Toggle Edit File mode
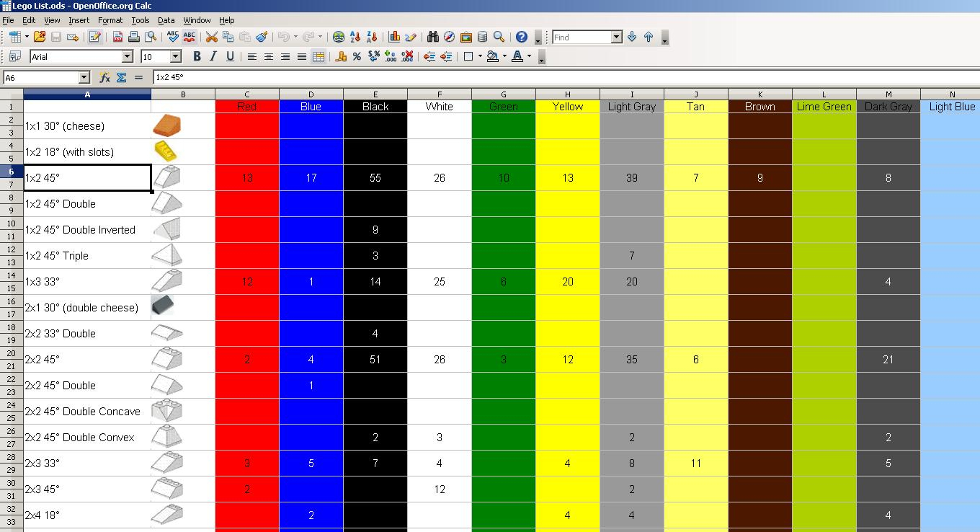This screenshot has height=532, width=980. point(94,37)
